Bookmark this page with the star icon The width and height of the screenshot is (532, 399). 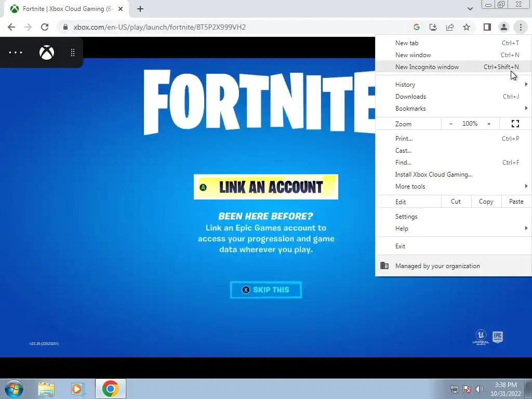(x=467, y=27)
